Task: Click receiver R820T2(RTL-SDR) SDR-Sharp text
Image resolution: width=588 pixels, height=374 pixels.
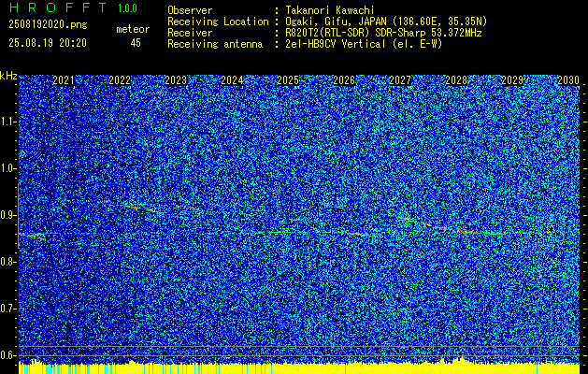Action: [x=383, y=33]
